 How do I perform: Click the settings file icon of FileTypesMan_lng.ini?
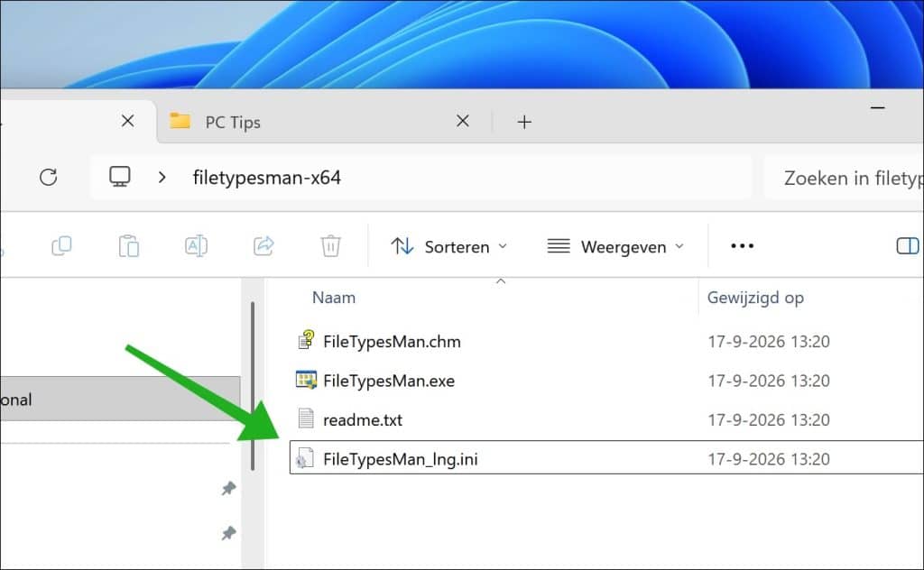click(x=304, y=458)
